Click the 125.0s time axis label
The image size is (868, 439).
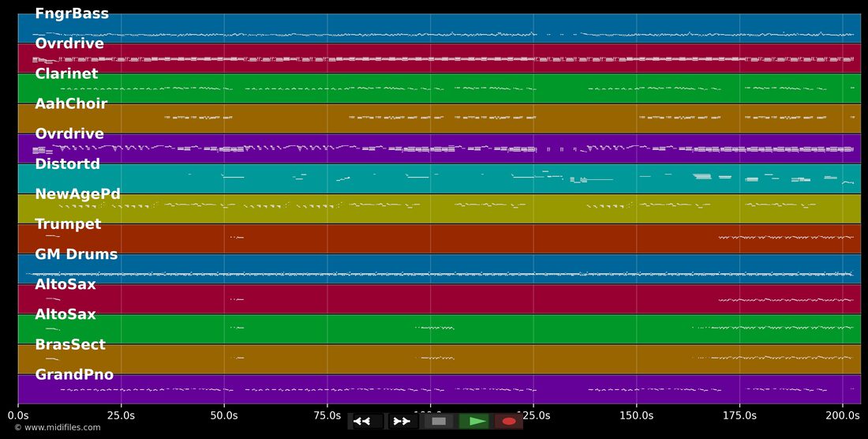tap(533, 415)
